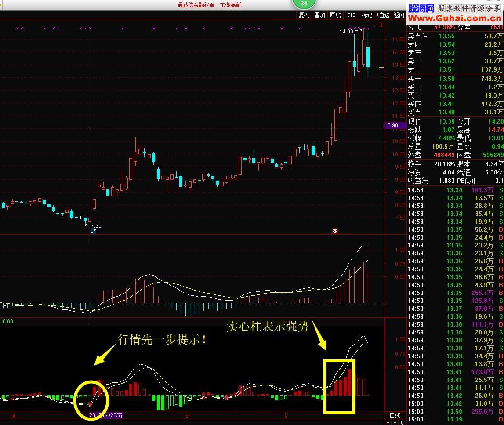This screenshot has width=504, height=425.
Task: Select the 买四 13.41 bid row
Action: click(x=455, y=104)
